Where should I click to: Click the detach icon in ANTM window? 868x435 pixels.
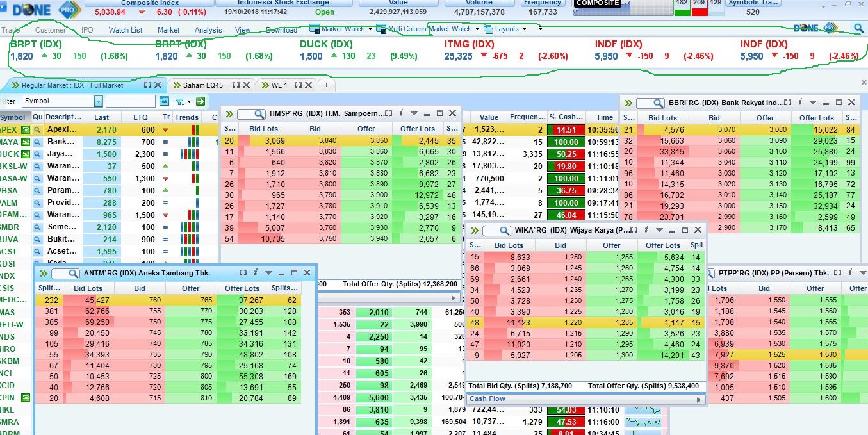[x=243, y=273]
